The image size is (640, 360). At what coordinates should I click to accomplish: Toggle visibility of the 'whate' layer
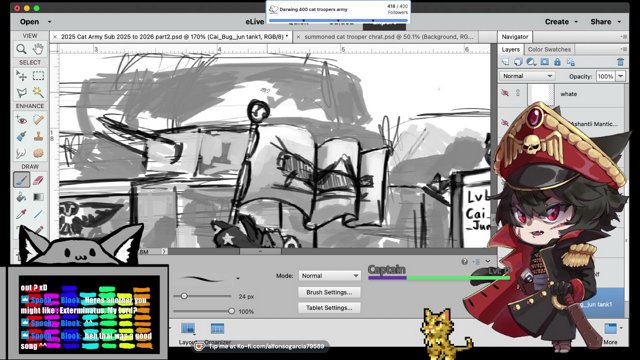pos(505,93)
